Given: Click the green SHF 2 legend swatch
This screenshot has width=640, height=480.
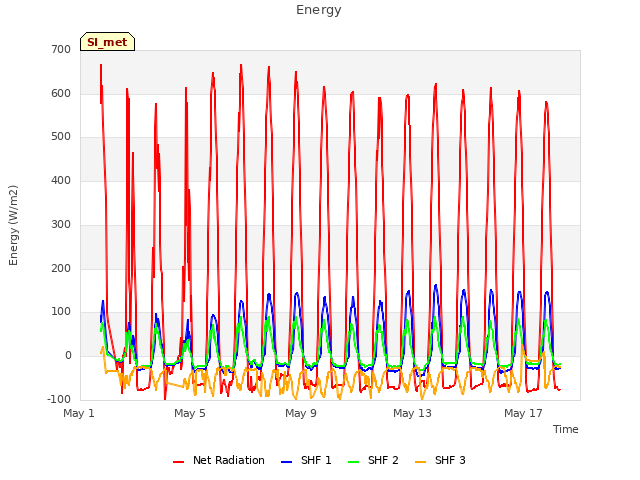Looking at the screenshot, I should pos(353,462).
